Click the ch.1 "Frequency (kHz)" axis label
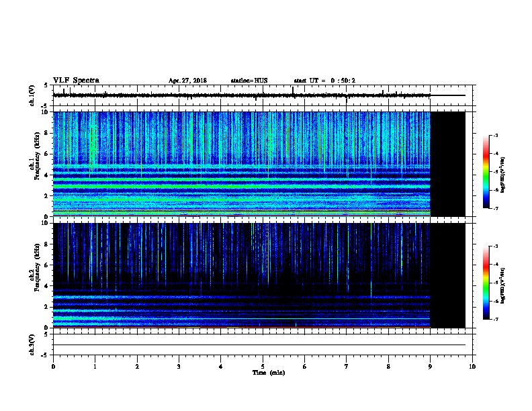Viewport: 532px width, 411px height. (37, 156)
